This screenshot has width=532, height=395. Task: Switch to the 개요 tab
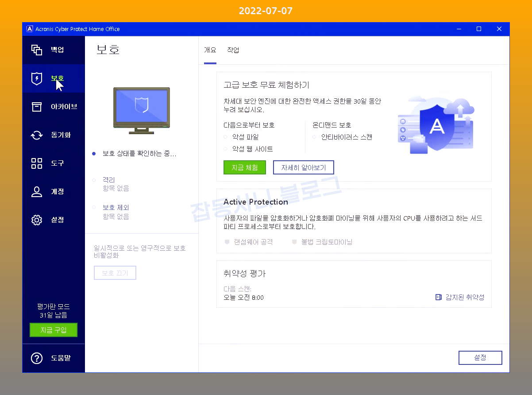tap(210, 50)
